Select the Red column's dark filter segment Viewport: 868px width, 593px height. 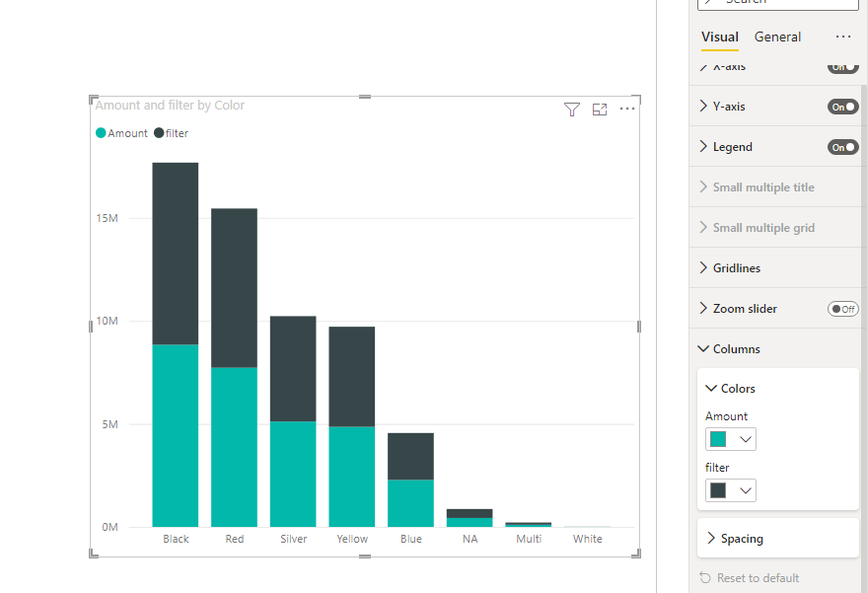pyautogui.click(x=234, y=288)
